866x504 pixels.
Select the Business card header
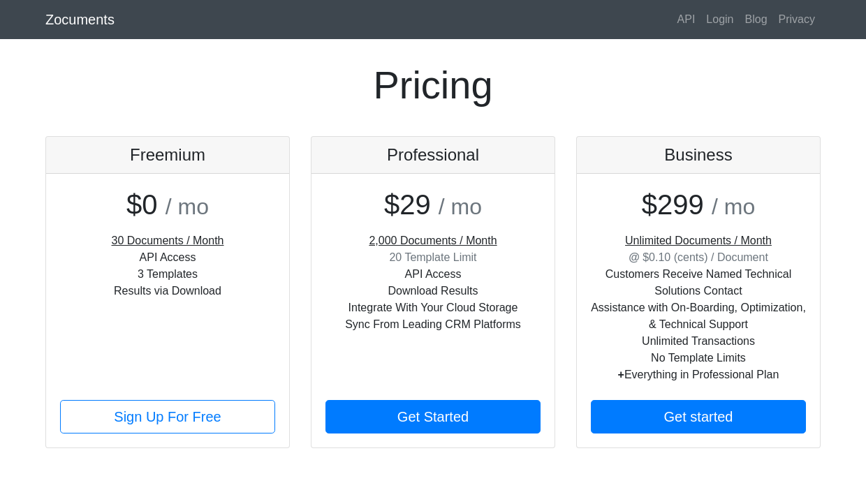[698, 155]
